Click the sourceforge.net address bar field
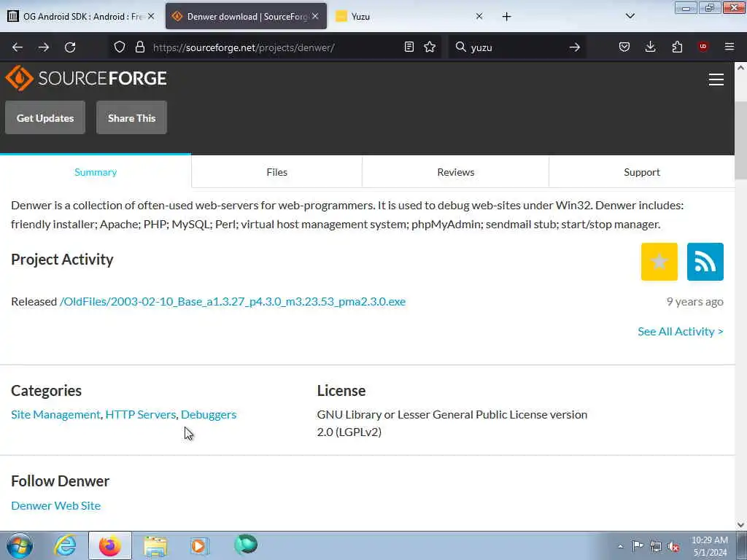 [x=274, y=47]
